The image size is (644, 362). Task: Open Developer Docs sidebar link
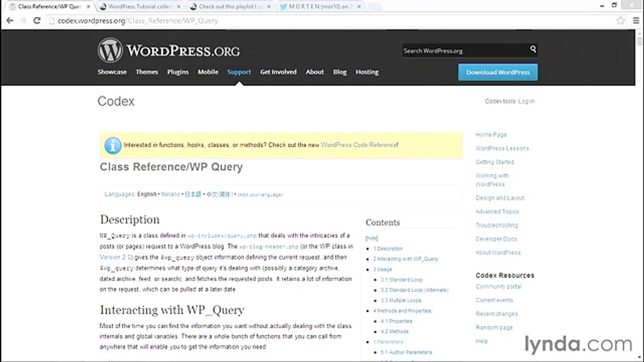[x=496, y=239]
